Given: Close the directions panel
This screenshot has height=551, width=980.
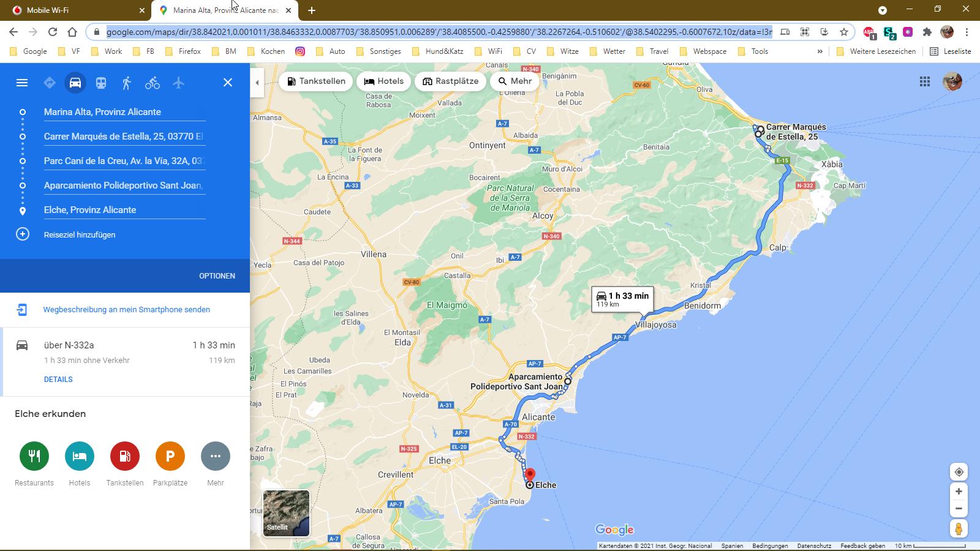Looking at the screenshot, I should pyautogui.click(x=228, y=83).
